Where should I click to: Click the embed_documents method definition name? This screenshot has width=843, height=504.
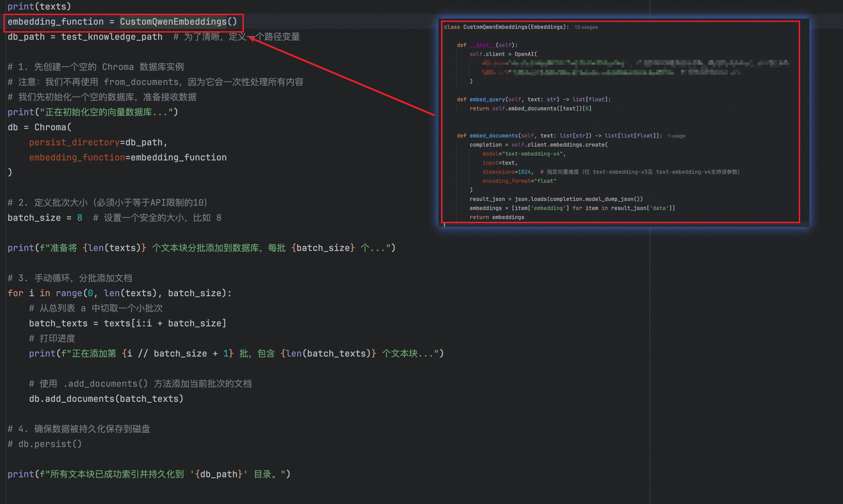(494, 136)
